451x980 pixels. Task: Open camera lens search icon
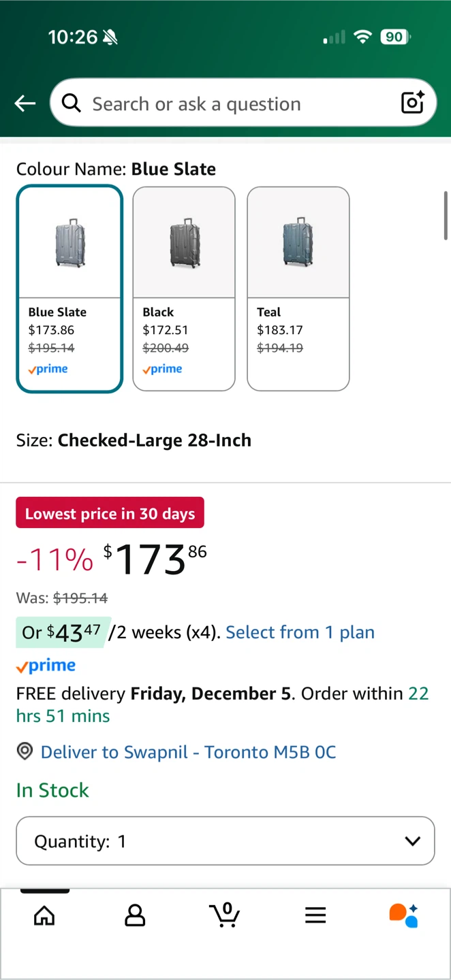413,103
